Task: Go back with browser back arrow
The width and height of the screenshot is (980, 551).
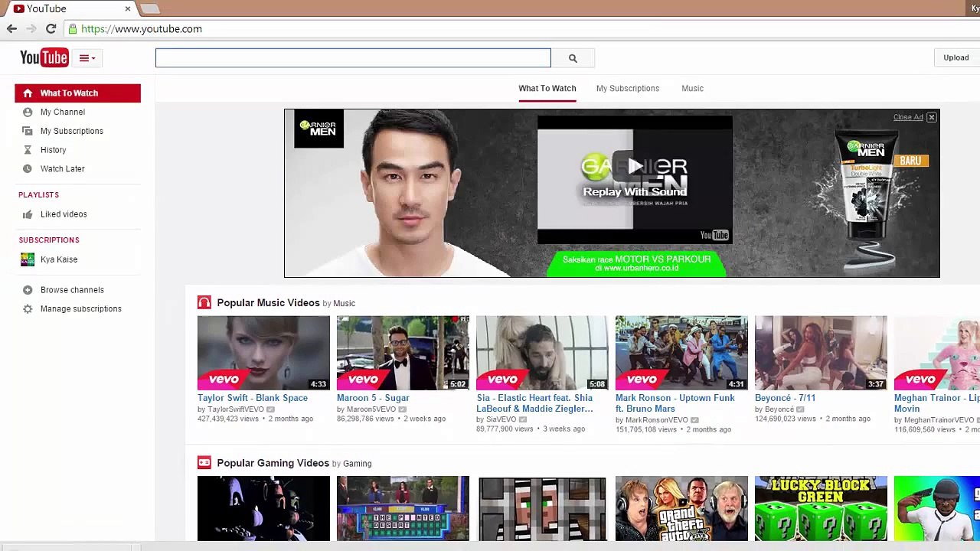Action: click(11, 29)
